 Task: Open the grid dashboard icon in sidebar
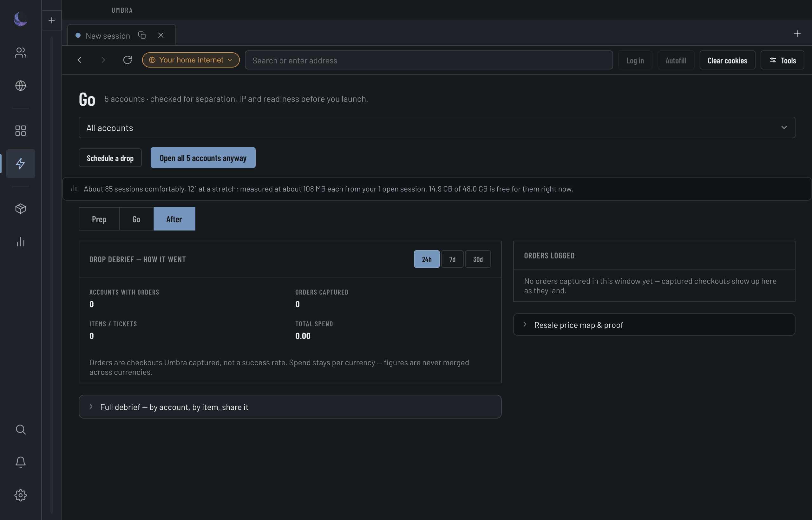pyautogui.click(x=21, y=131)
